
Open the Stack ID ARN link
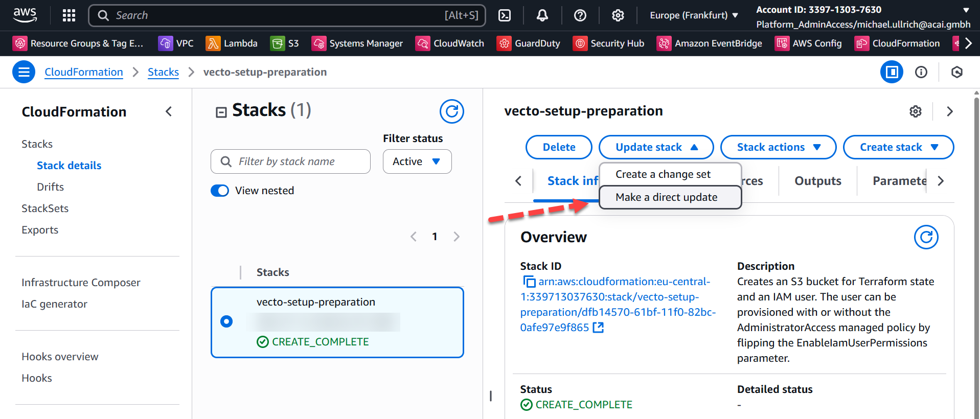pyautogui.click(x=618, y=305)
